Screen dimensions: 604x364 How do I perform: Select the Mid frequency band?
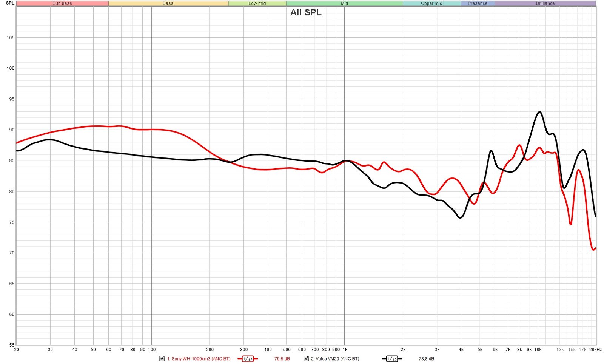point(344,3)
